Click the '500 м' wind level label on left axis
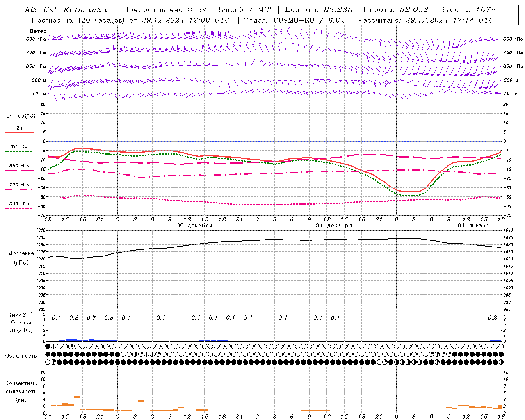The image size is (525, 420). click(x=39, y=80)
